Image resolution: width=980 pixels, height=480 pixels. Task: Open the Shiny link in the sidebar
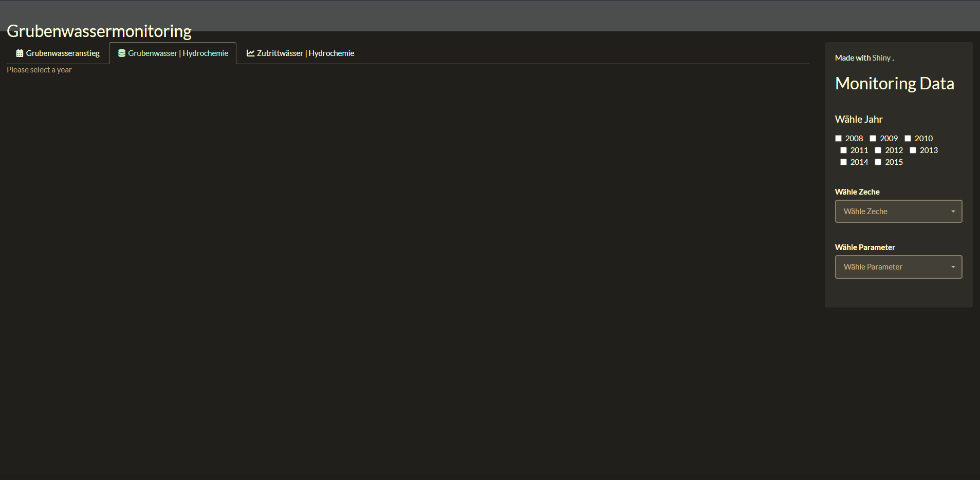(881, 58)
